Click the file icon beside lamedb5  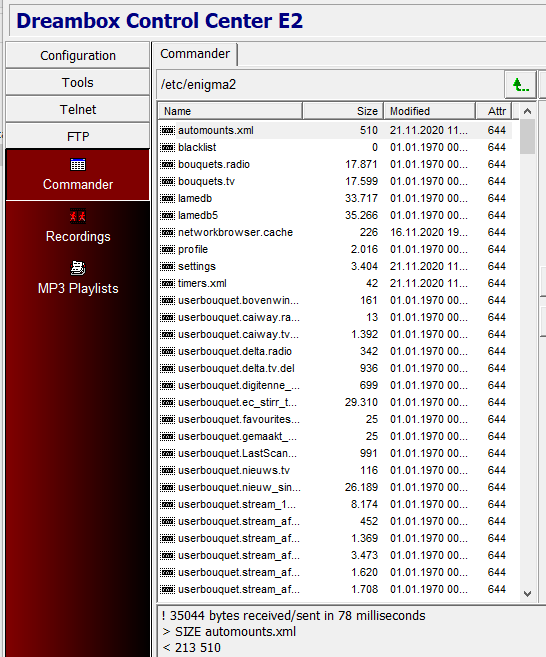(x=168, y=215)
